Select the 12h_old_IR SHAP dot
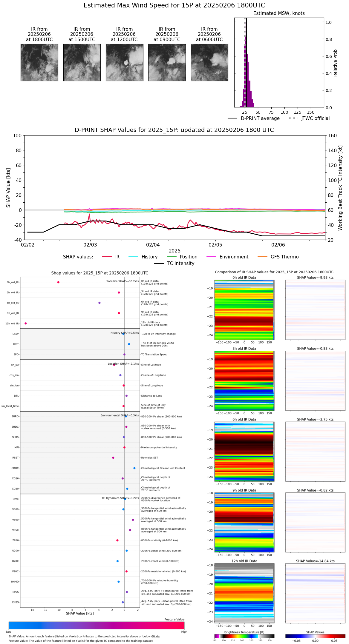The image size is (349, 644). [x=26, y=323]
